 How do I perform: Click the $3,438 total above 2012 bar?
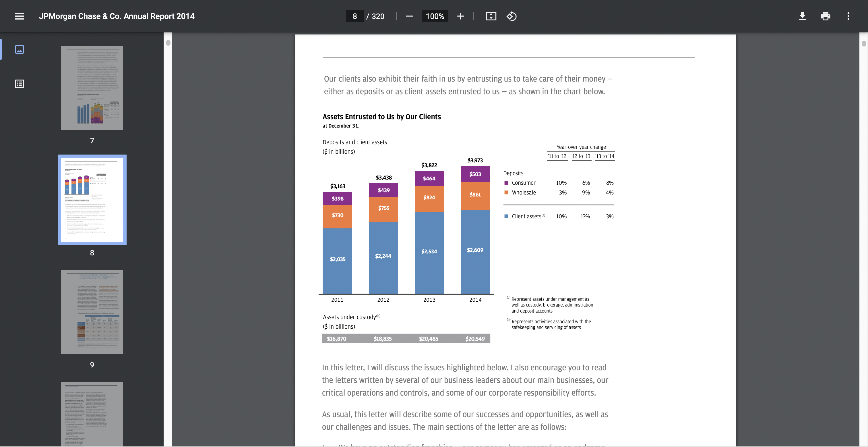point(384,178)
